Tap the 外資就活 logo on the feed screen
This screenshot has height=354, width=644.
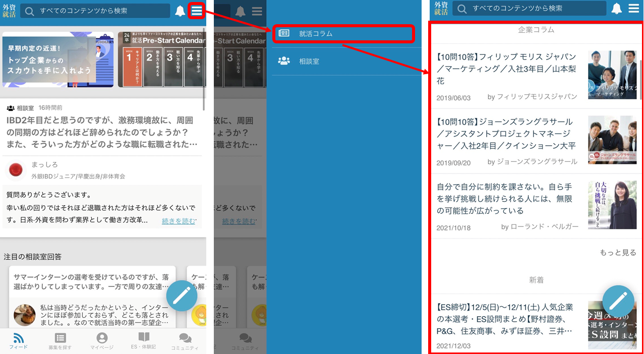pos(9,11)
